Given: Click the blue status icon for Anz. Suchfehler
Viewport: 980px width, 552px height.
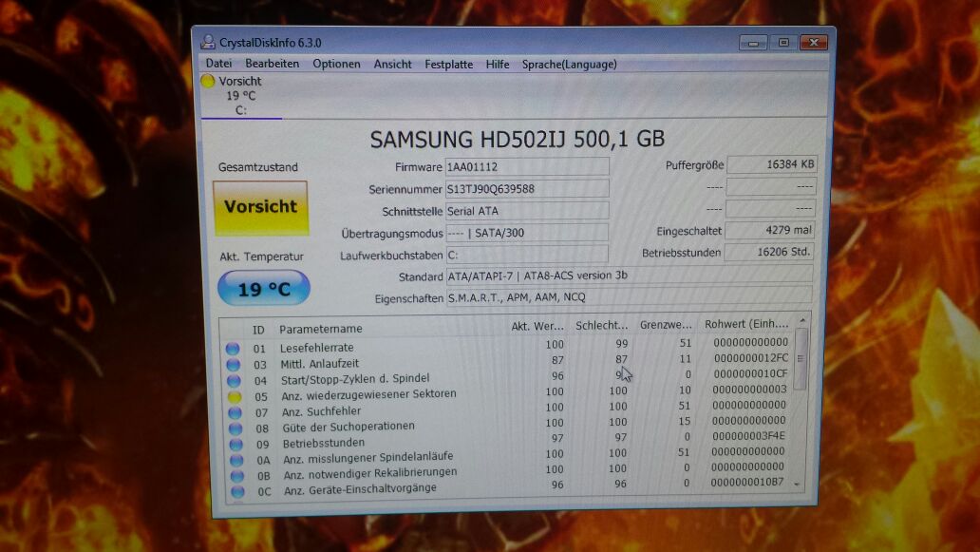Looking at the screenshot, I should pyautogui.click(x=235, y=412).
